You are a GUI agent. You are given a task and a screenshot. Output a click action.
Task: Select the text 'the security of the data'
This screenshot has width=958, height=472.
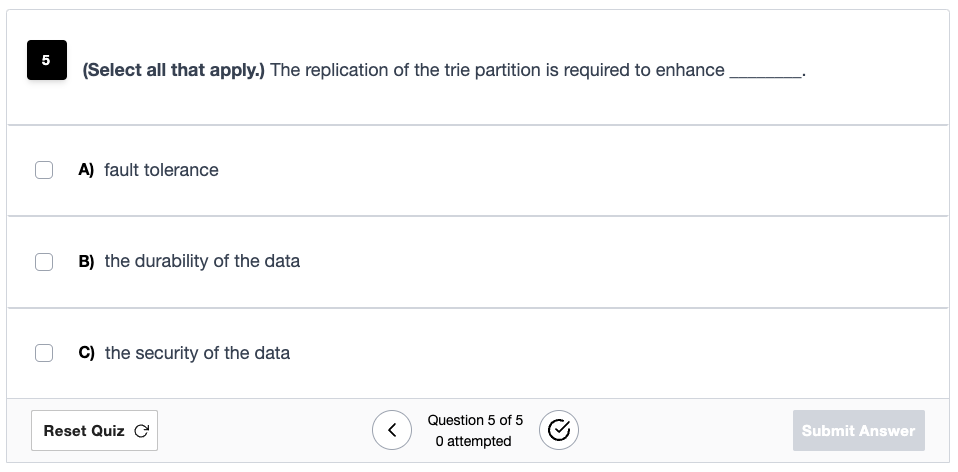(x=197, y=353)
